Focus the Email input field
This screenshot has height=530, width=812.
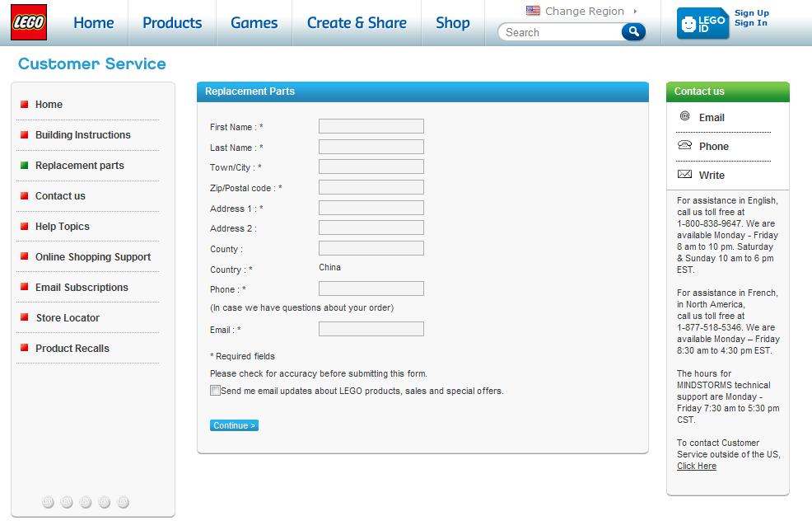pyautogui.click(x=371, y=329)
